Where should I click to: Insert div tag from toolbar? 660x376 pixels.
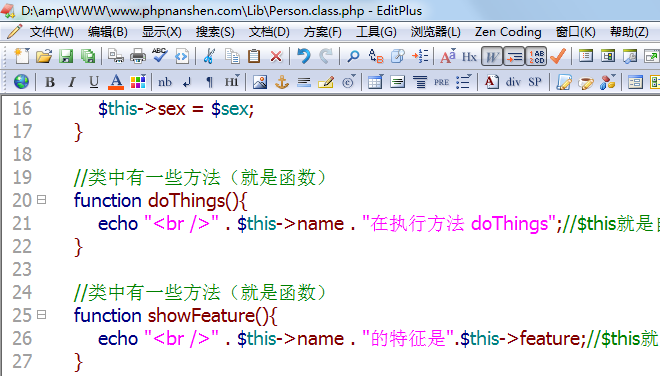(x=513, y=82)
